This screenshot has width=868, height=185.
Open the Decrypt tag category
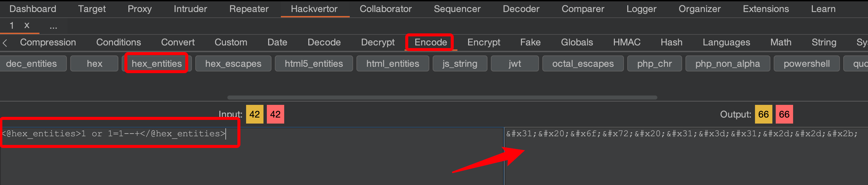tap(377, 42)
